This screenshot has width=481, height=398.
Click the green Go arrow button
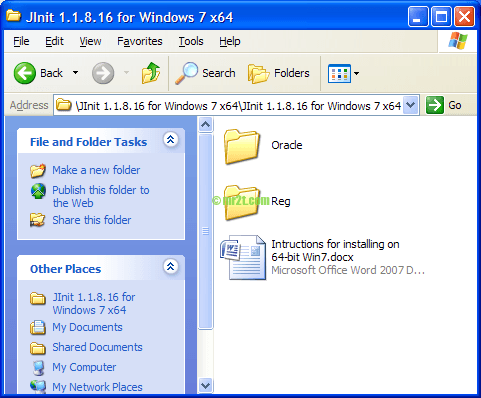pos(435,105)
